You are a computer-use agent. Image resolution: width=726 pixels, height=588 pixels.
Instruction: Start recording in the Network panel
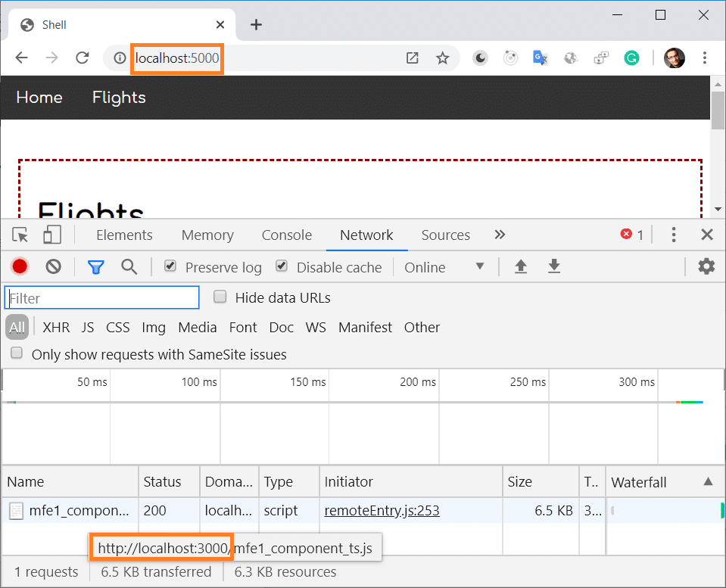[x=19, y=266]
